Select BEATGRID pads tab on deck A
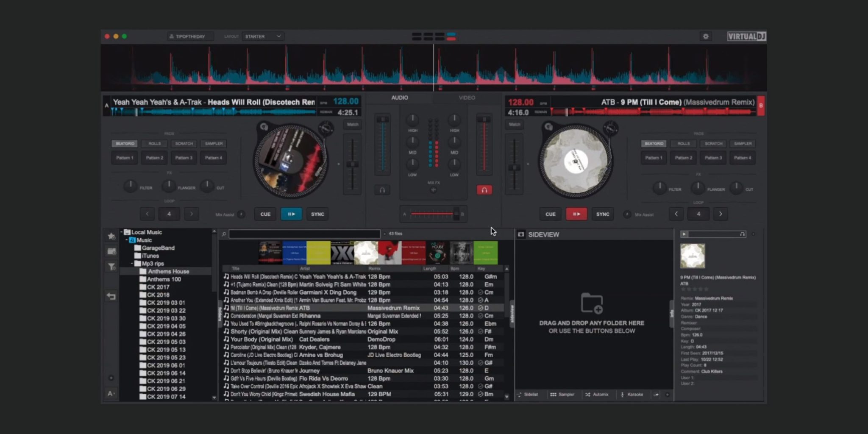The height and width of the screenshot is (434, 868). tap(125, 144)
